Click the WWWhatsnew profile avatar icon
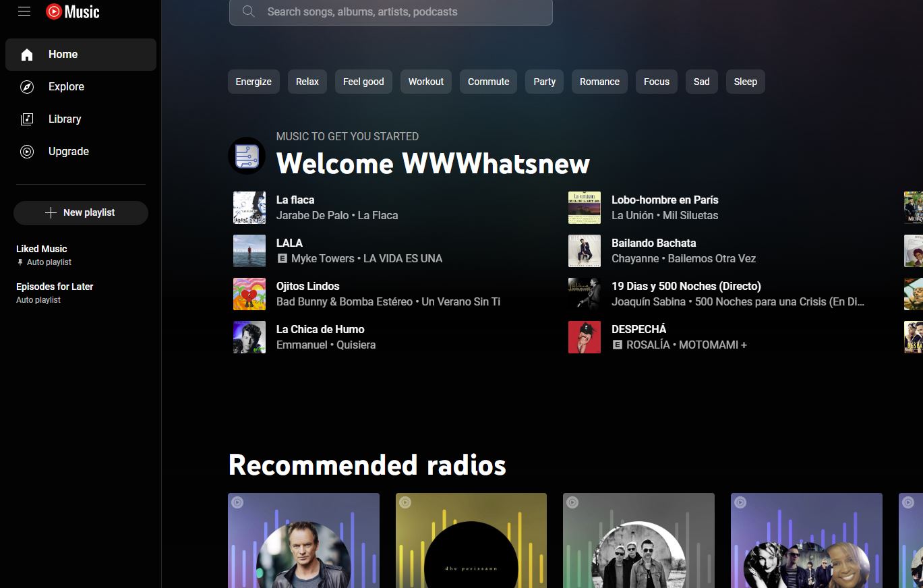 pos(247,155)
